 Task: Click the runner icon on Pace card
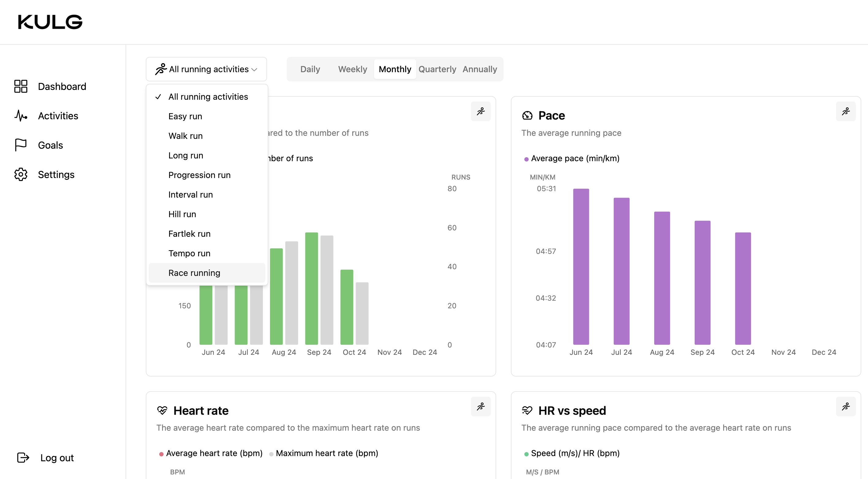point(845,111)
